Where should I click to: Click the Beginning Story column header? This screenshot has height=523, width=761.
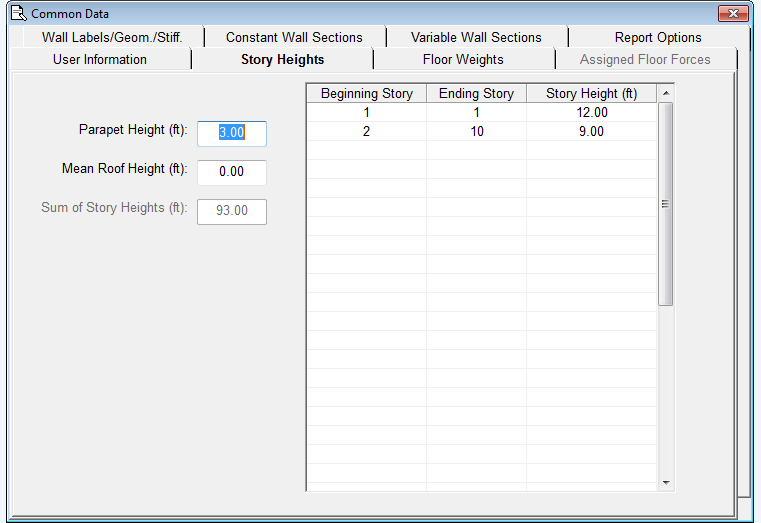click(366, 93)
